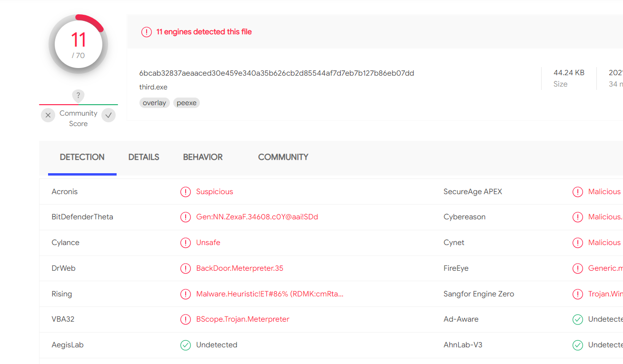Click the SecureAge APEX 'Malicious' result
The width and height of the screenshot is (623, 364).
tap(604, 192)
